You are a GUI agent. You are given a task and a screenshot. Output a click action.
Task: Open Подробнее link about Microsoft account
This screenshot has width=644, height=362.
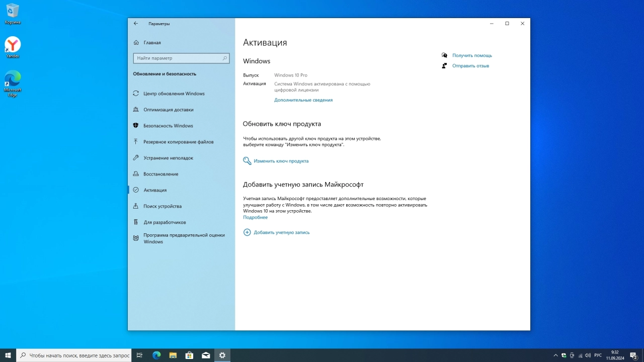point(255,218)
